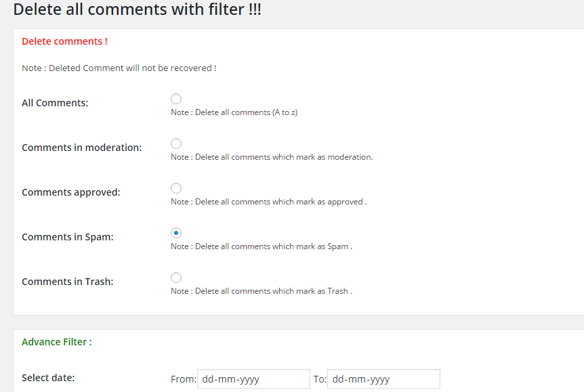Viewport: 584px width, 392px height.
Task: Enable the Comments in Trash radio option
Action: (176, 278)
